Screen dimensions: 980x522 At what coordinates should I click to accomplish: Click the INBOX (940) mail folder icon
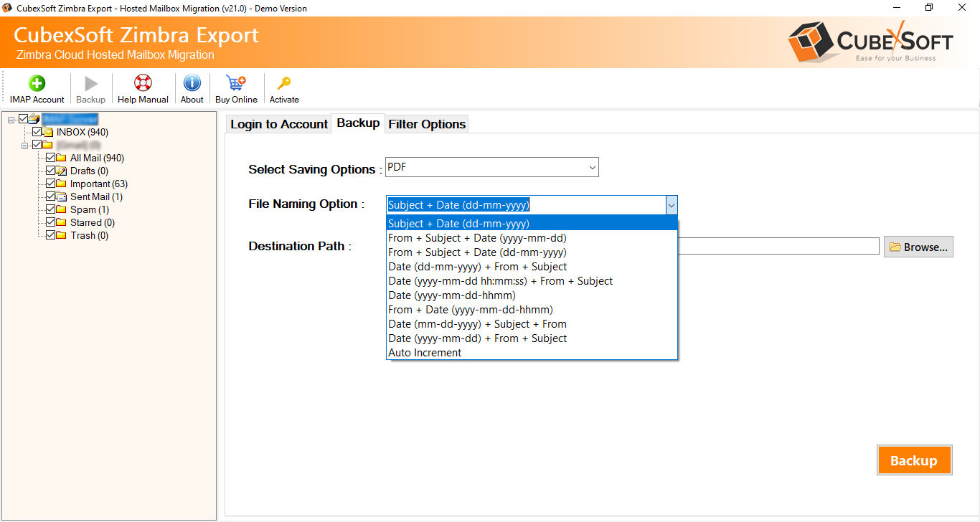pyautogui.click(x=48, y=132)
